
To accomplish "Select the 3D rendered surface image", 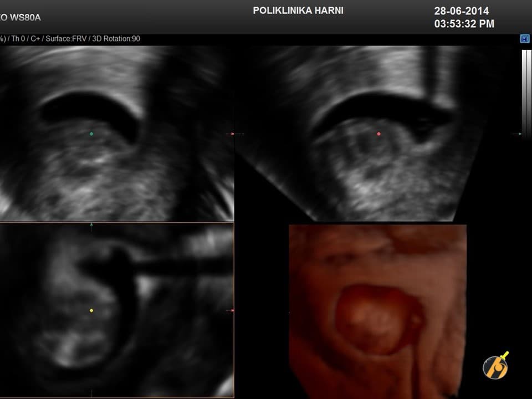I will click(x=377, y=310).
